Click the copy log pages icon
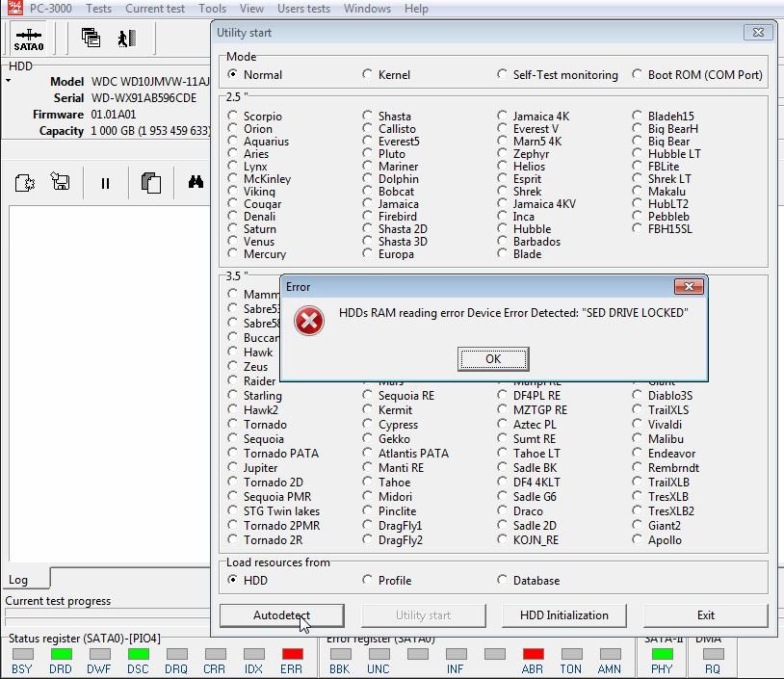Viewport: 784px width, 679px height. (x=151, y=183)
